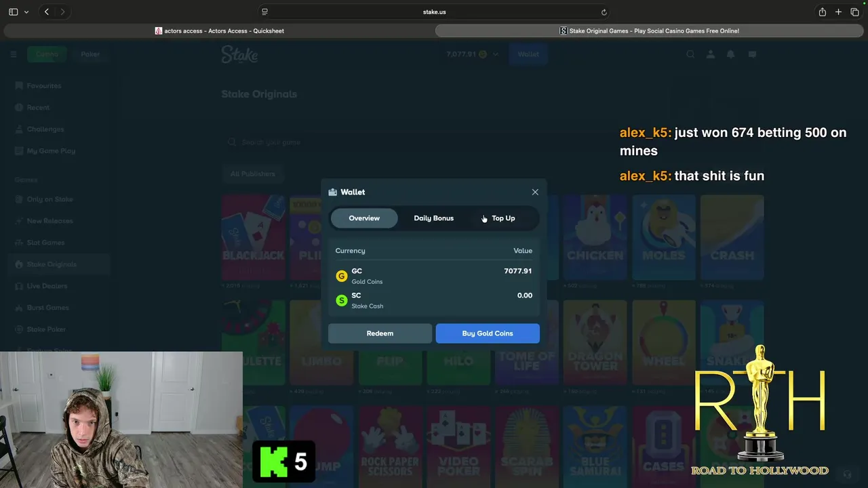Go forward with Safari forward arrow
The width and height of the screenshot is (868, 488).
[62, 12]
